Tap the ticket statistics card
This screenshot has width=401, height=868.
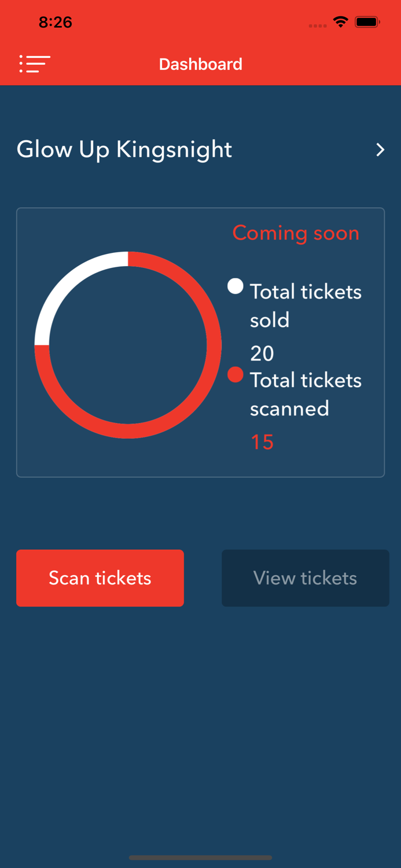pos(200,342)
